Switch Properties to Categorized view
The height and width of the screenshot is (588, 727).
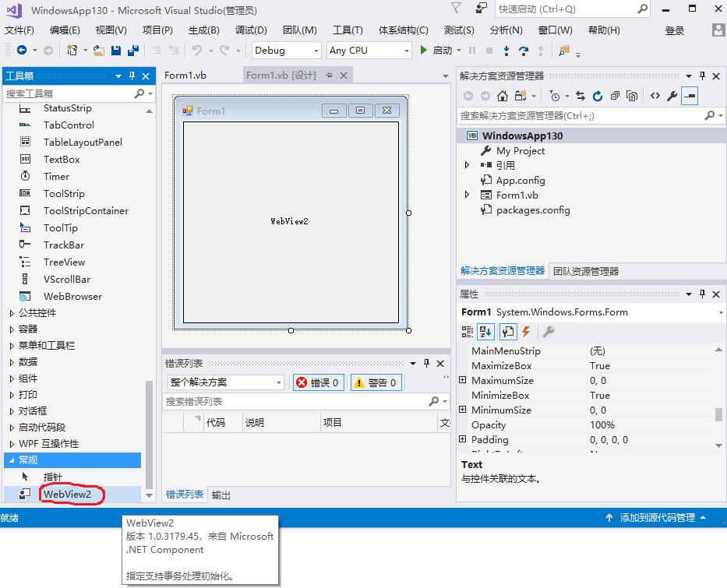468,331
